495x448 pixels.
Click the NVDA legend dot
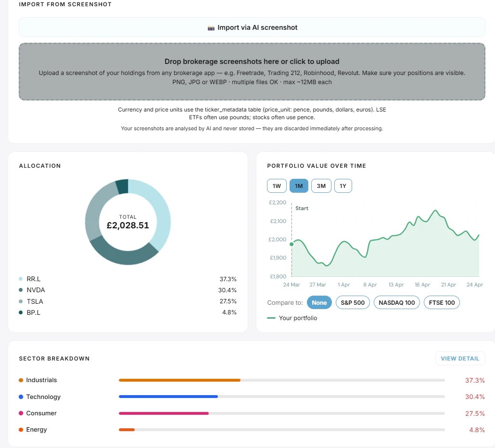21,290
